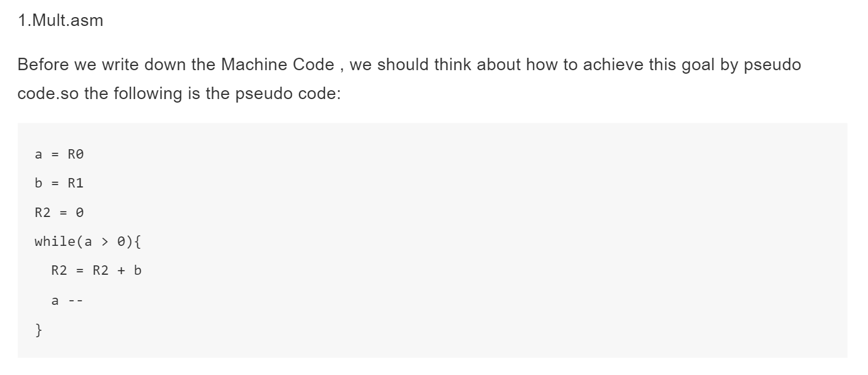Image resolution: width=868 pixels, height=375 pixels.
Task: Click the code line "b = R1"
Action: (59, 184)
